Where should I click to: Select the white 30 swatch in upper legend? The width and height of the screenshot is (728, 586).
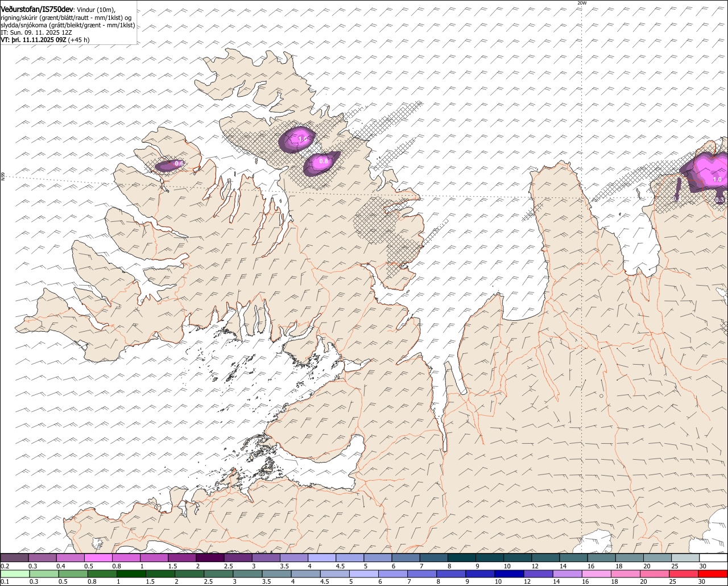coord(714,558)
